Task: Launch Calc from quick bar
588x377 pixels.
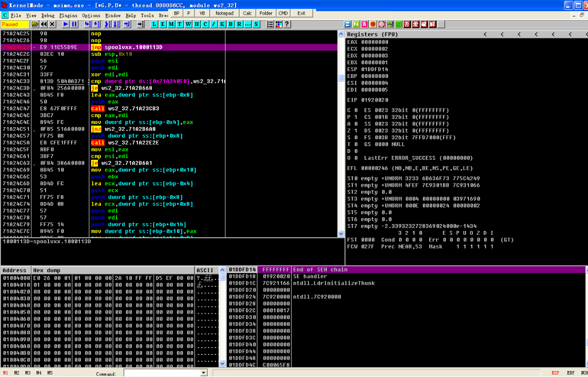Action: [x=247, y=13]
